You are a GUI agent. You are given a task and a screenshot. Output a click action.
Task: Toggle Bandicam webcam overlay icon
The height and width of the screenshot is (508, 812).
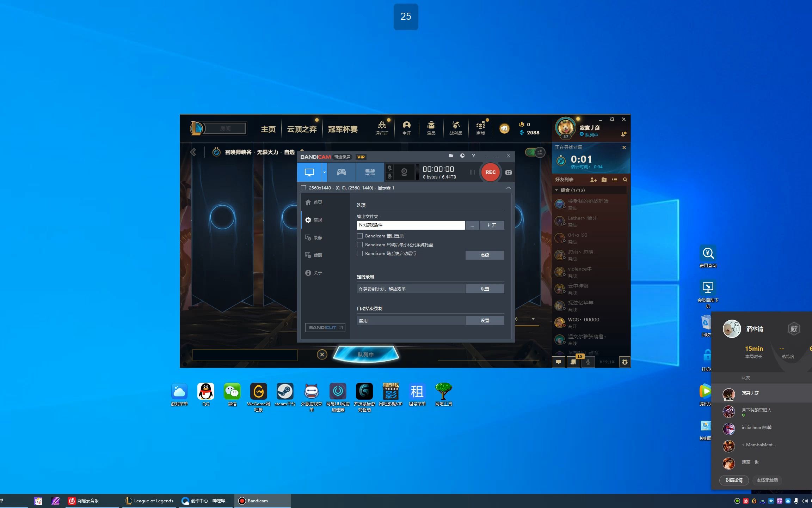point(404,172)
